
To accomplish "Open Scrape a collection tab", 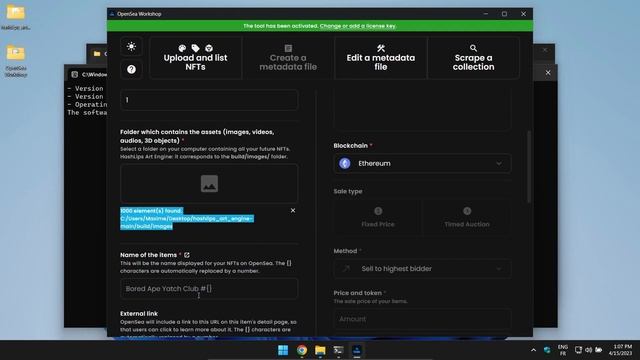I will [x=473, y=58].
